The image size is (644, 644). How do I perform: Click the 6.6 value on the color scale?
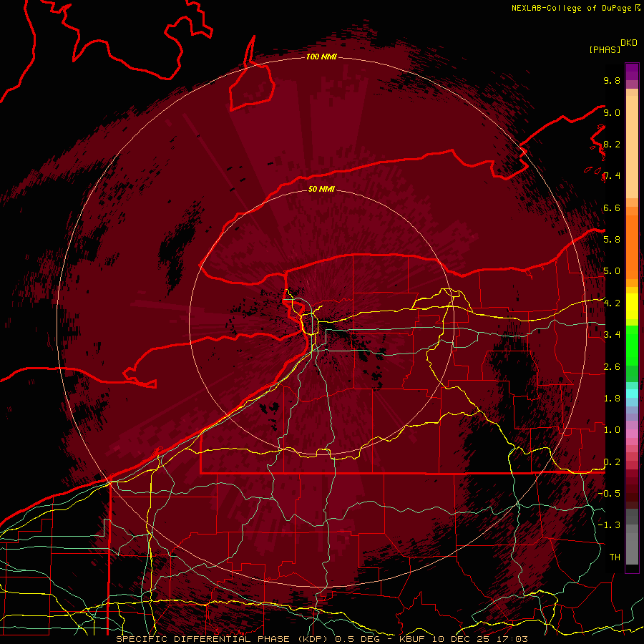point(612,208)
